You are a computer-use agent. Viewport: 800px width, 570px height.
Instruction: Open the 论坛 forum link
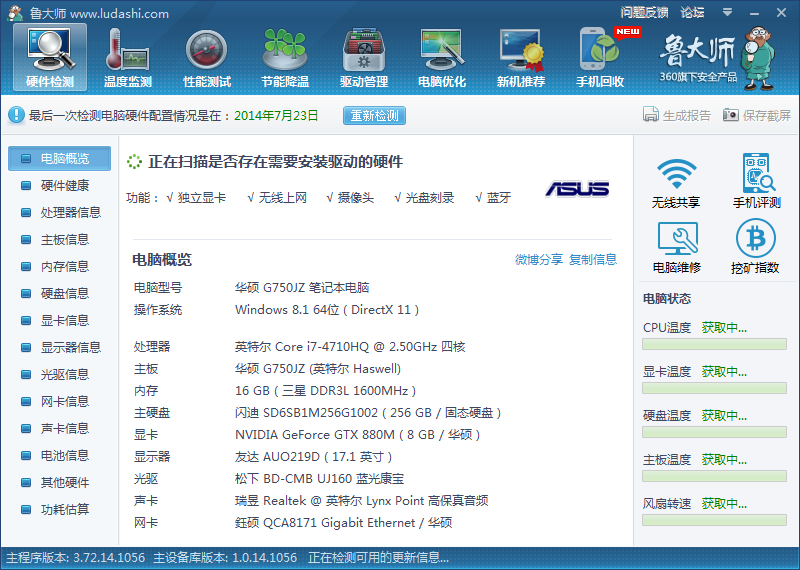point(692,12)
